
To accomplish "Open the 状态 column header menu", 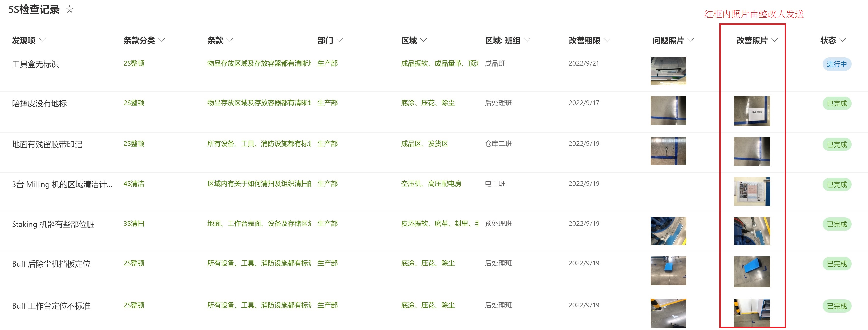I will [842, 40].
